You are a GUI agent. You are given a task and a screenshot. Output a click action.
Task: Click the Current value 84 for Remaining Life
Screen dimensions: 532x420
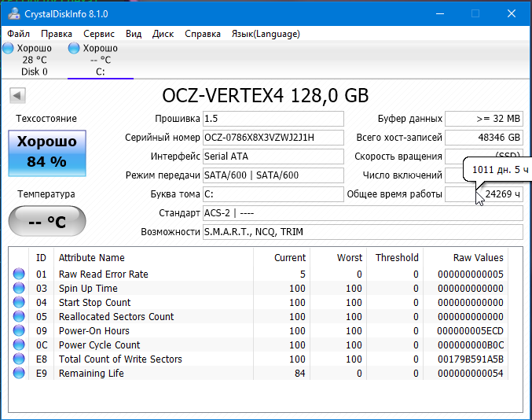pos(300,373)
